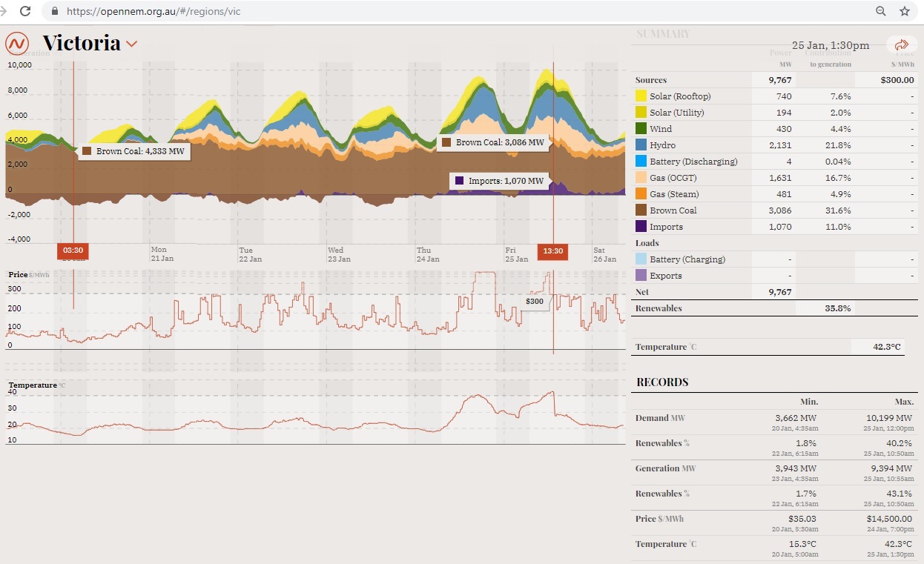924x564 pixels.
Task: Click max demand value 10,199 MW
Action: 890,418
